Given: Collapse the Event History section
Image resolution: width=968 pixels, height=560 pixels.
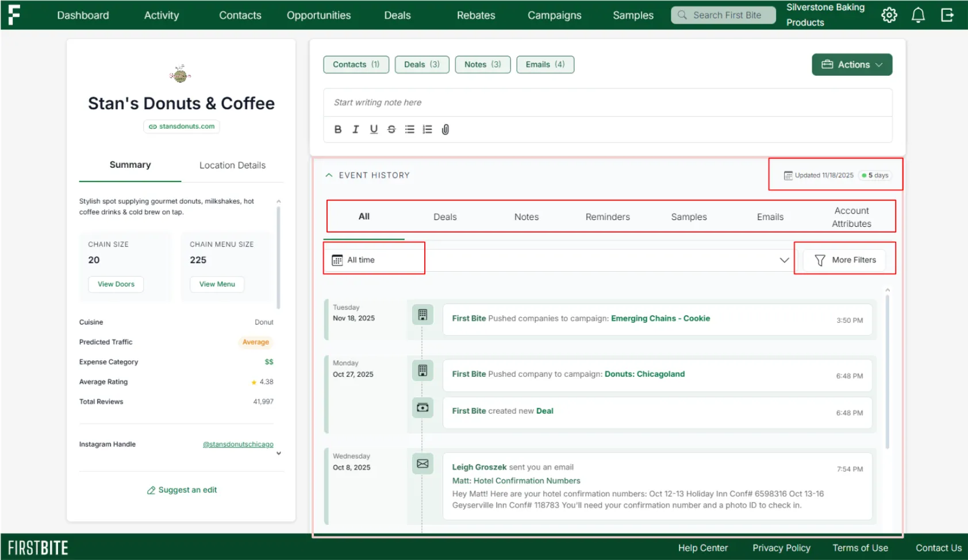Looking at the screenshot, I should pos(329,175).
